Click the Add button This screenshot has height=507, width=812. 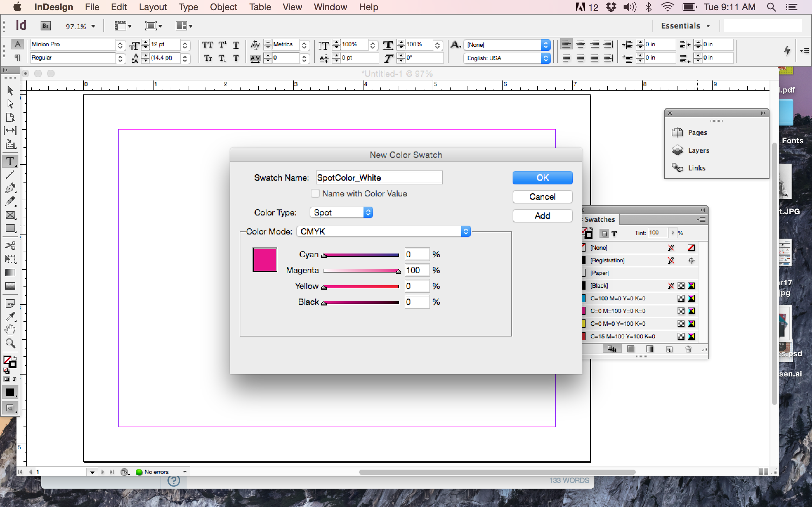pyautogui.click(x=542, y=215)
